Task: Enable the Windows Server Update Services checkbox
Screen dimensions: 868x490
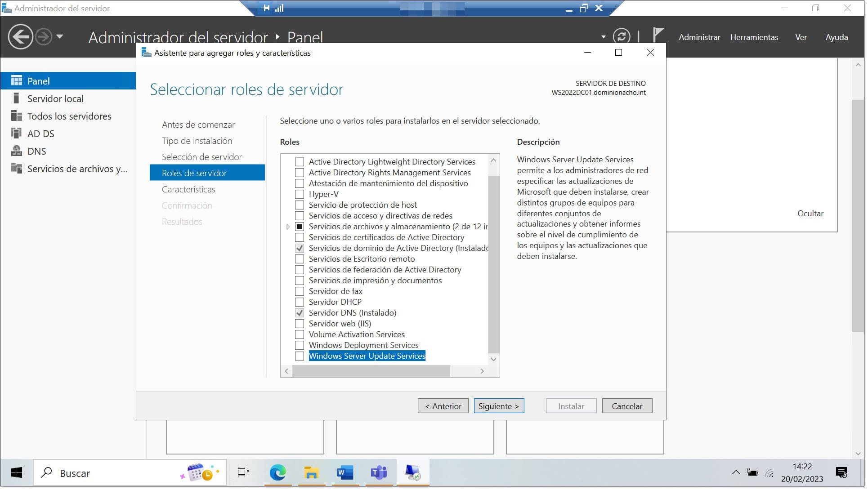Action: (x=299, y=356)
